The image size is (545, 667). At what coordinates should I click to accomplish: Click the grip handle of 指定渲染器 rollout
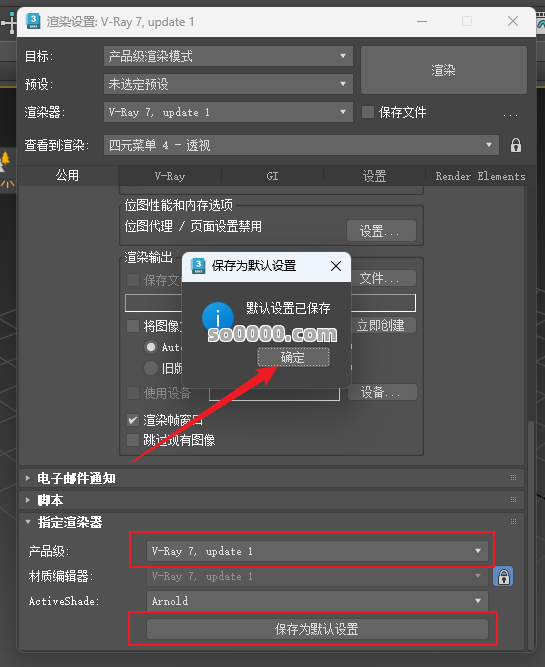pyautogui.click(x=514, y=522)
